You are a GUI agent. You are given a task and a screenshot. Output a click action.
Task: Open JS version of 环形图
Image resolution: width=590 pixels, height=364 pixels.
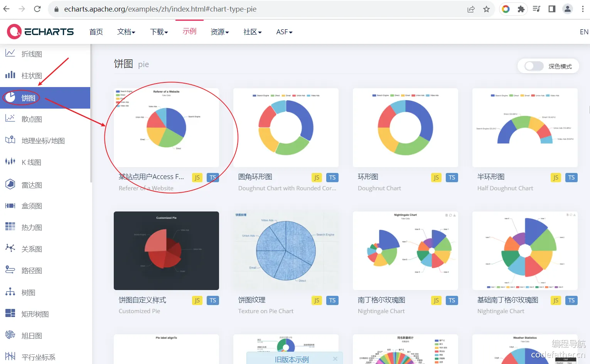[436, 177]
